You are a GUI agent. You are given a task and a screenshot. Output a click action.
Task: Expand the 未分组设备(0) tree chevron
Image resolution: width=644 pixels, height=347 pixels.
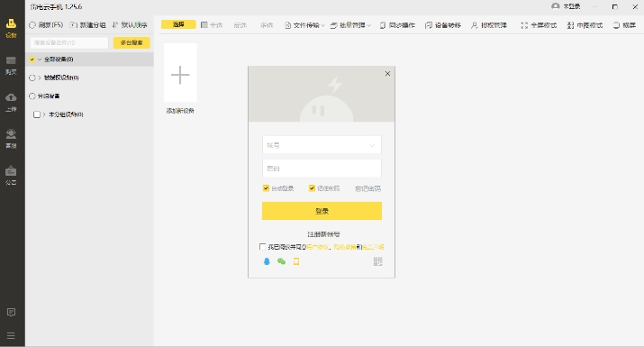pyautogui.click(x=44, y=114)
